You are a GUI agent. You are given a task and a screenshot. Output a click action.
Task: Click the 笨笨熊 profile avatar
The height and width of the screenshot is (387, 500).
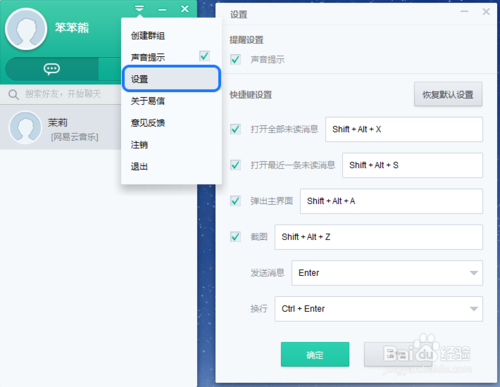click(x=26, y=29)
